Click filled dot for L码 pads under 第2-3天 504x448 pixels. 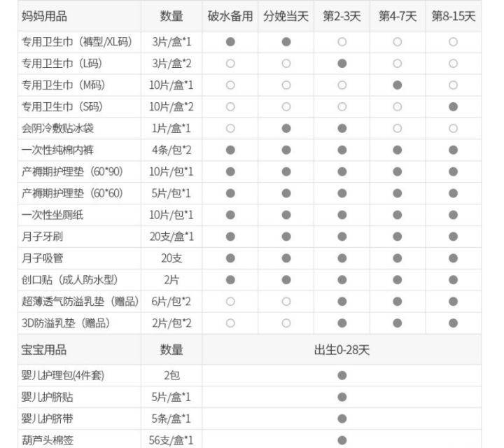(342, 63)
